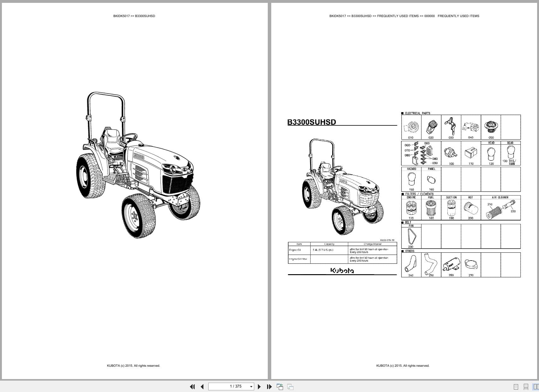Click the OTHERS section label
Screen dimensions: 539x392
pos(410,251)
